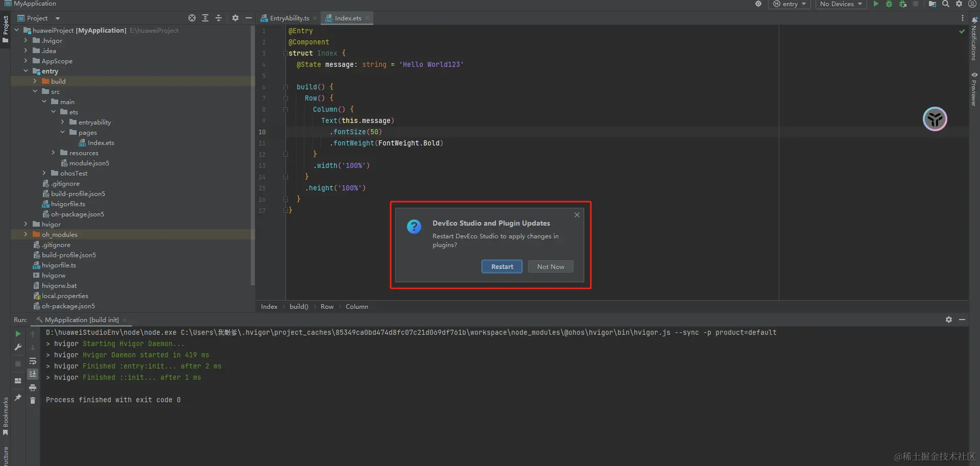Select module.json5 in project tree
Viewport: 980px width, 466px height.
point(89,163)
